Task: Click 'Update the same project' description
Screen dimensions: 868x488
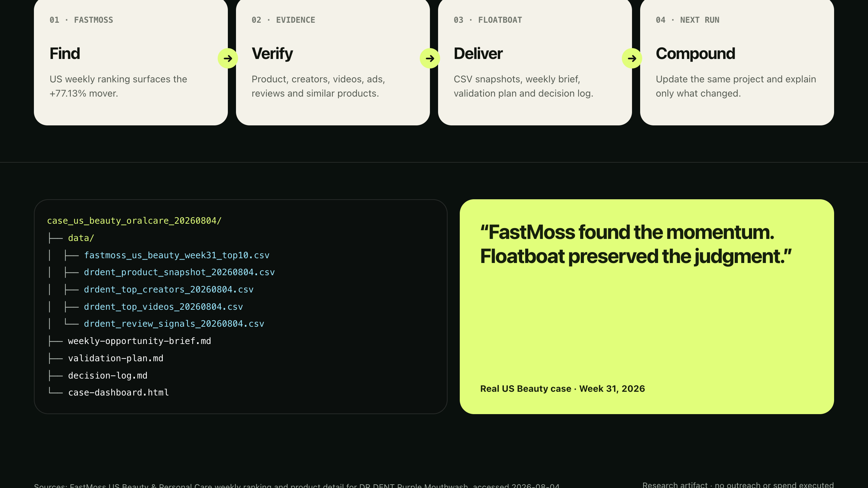Action: (x=736, y=86)
